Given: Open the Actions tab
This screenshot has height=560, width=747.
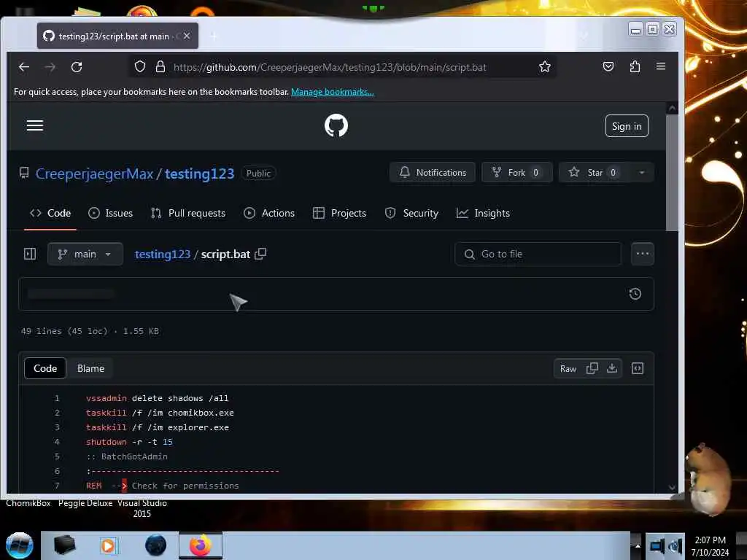Looking at the screenshot, I should (269, 213).
